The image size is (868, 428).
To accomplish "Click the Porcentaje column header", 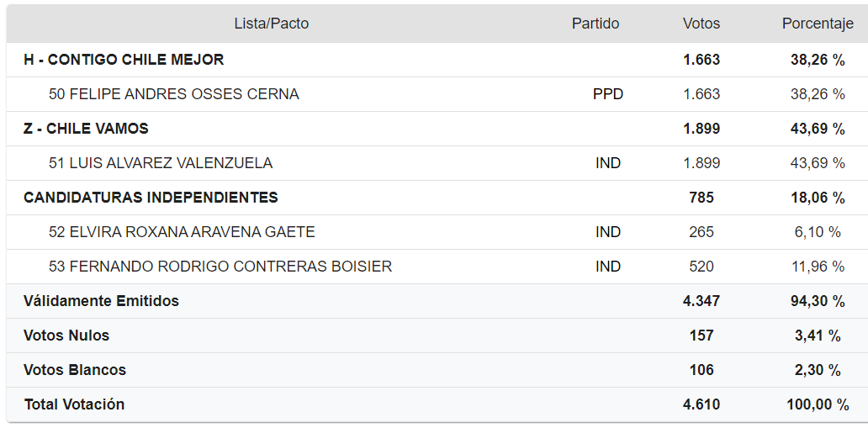I will pyautogui.click(x=818, y=24).
